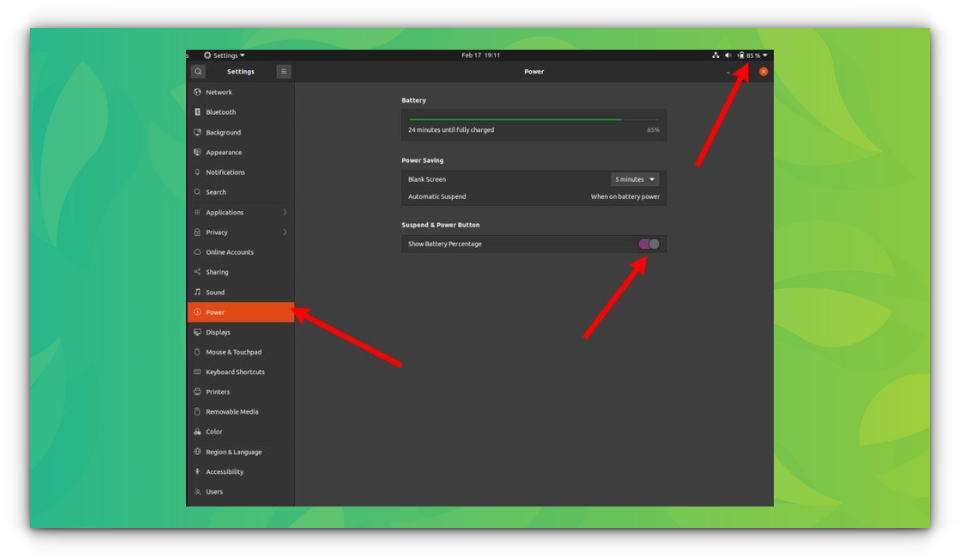Click the Privacy lock icon

click(x=197, y=232)
